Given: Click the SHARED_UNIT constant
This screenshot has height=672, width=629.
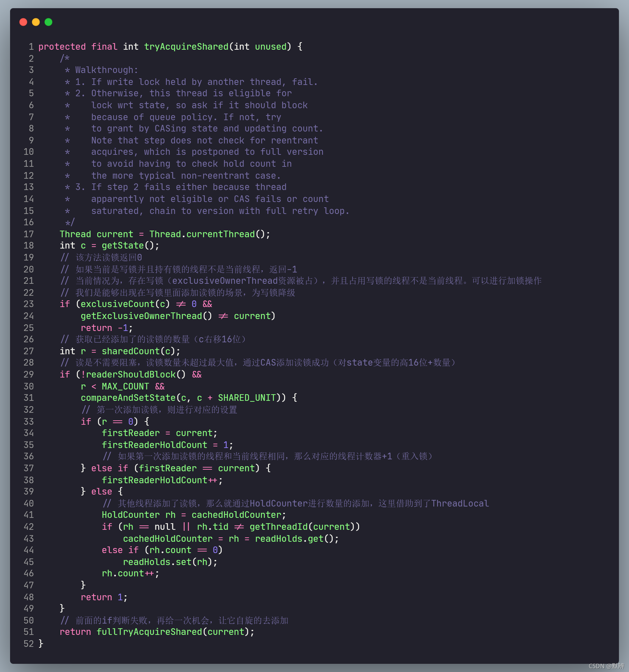Looking at the screenshot, I should tap(247, 398).
